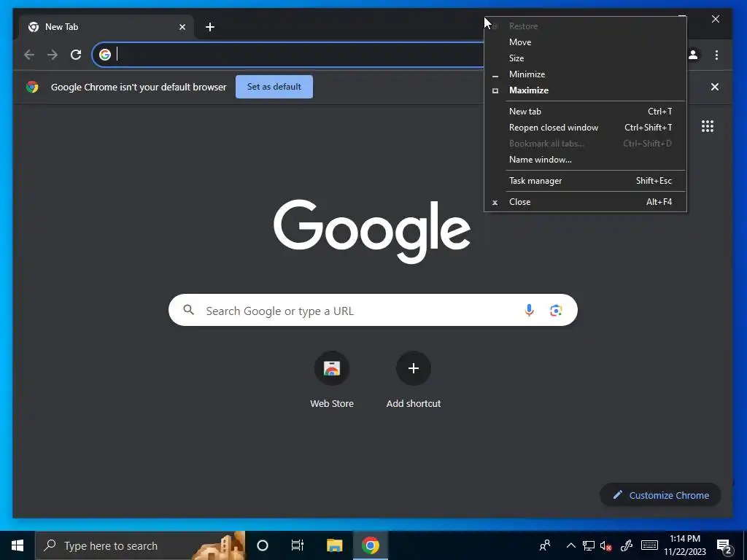This screenshot has width=747, height=560.
Task: Choose Minimize from the context menu
Action: point(585,74)
